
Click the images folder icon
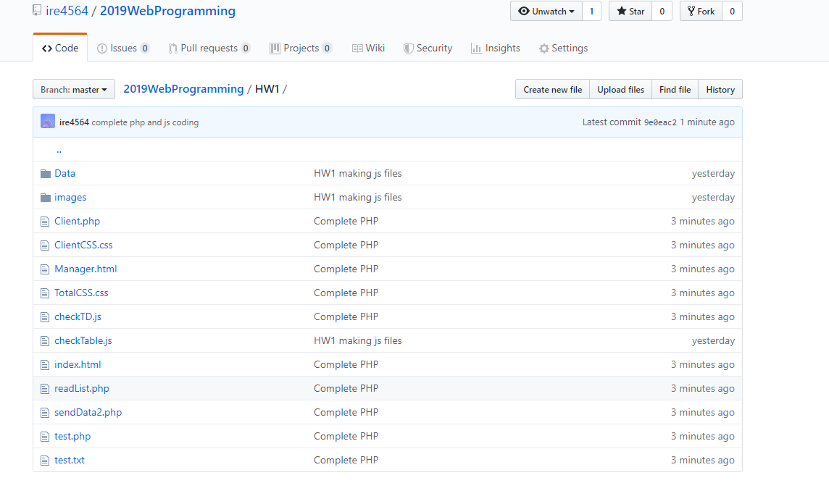click(46, 198)
